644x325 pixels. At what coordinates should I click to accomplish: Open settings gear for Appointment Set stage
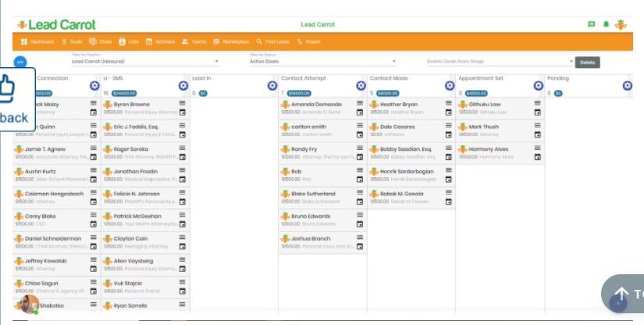pos(538,85)
